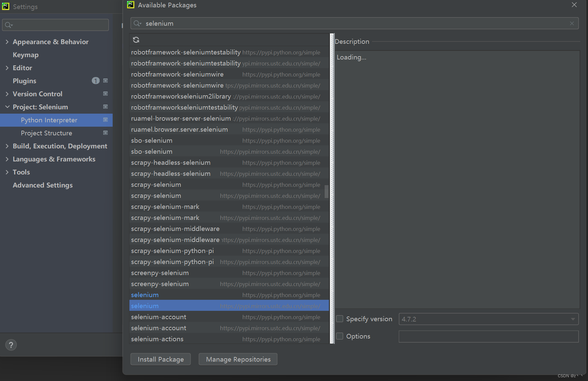Click the Install Package button
This screenshot has height=381, width=588.
coord(160,359)
